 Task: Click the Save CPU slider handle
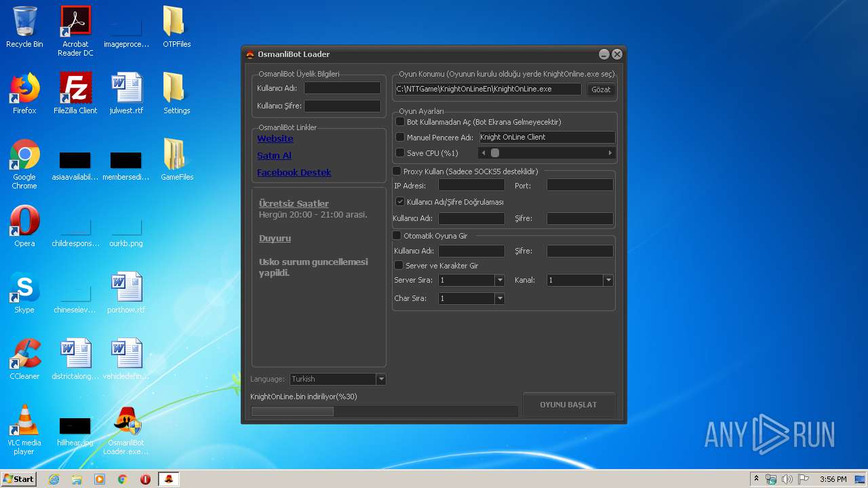coord(495,153)
